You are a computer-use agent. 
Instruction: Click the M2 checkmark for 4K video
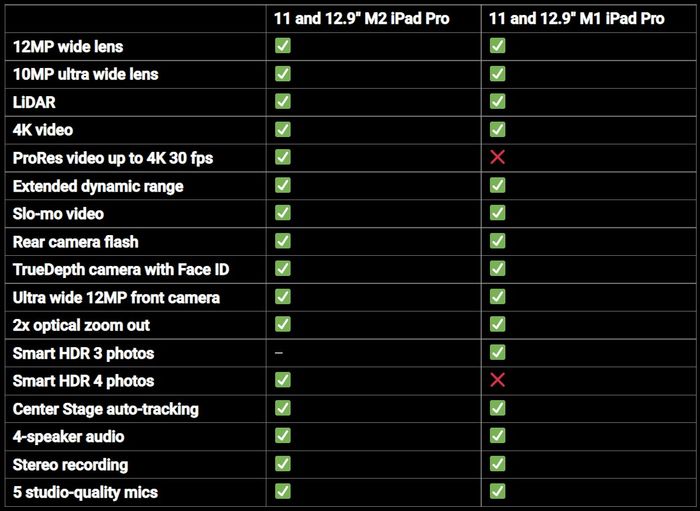(283, 129)
